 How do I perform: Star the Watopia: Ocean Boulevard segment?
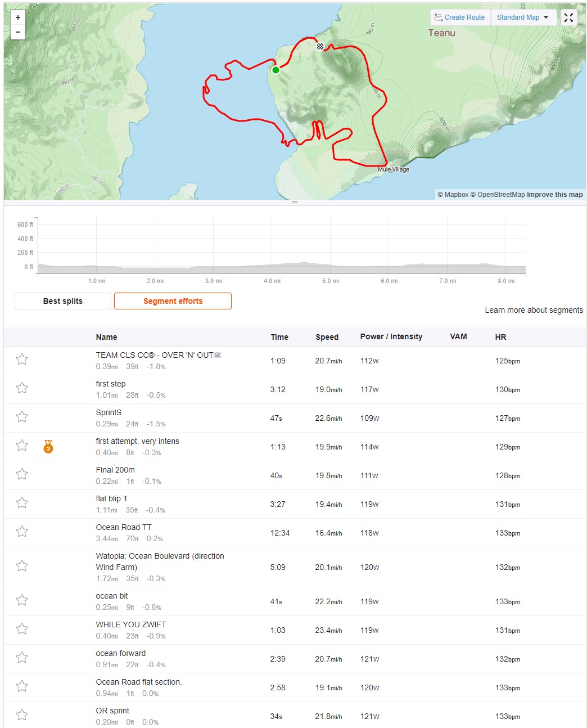(22, 565)
